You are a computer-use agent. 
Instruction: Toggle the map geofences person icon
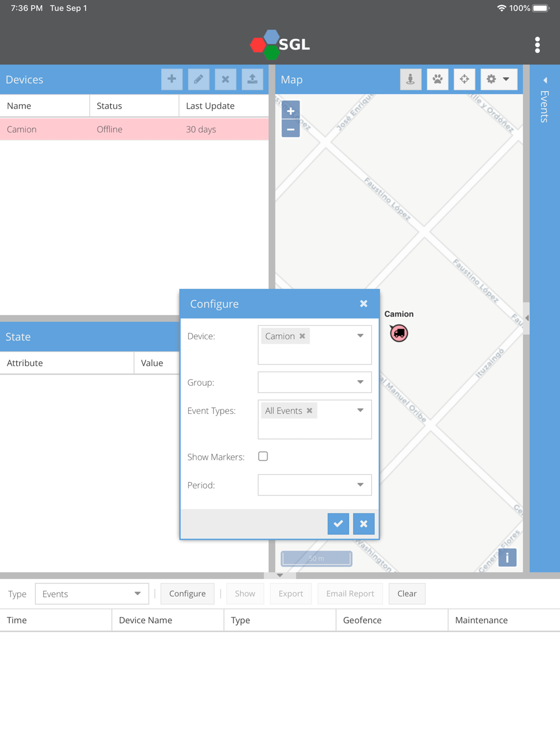(410, 80)
